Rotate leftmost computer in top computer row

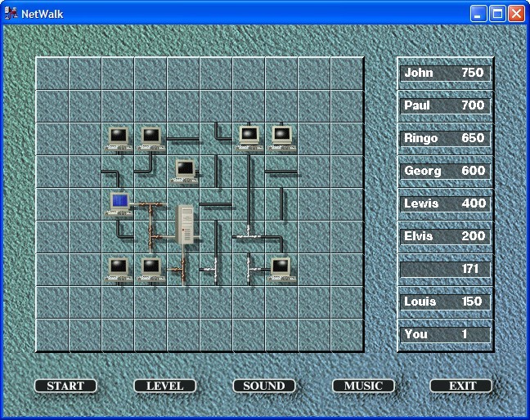click(119, 139)
